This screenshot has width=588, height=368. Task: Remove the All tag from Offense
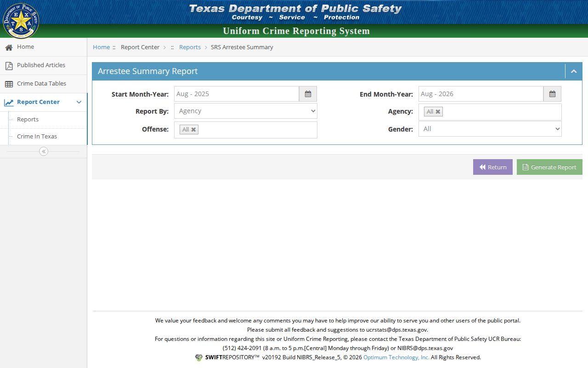[193, 130]
